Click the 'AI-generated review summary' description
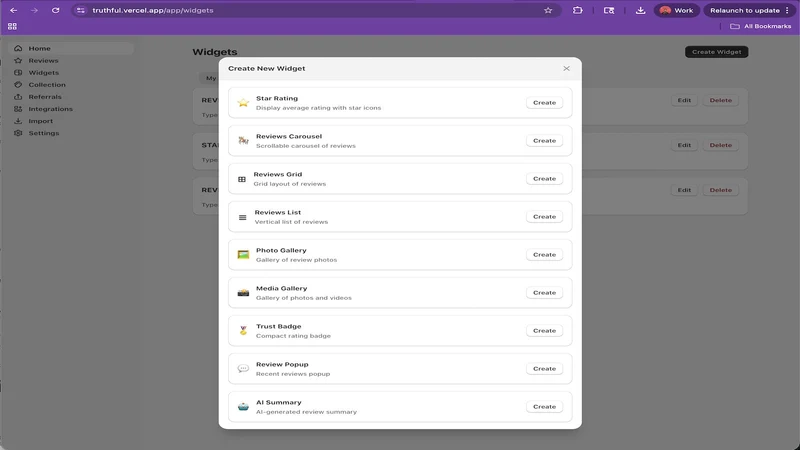The width and height of the screenshot is (800, 450). pyautogui.click(x=306, y=412)
